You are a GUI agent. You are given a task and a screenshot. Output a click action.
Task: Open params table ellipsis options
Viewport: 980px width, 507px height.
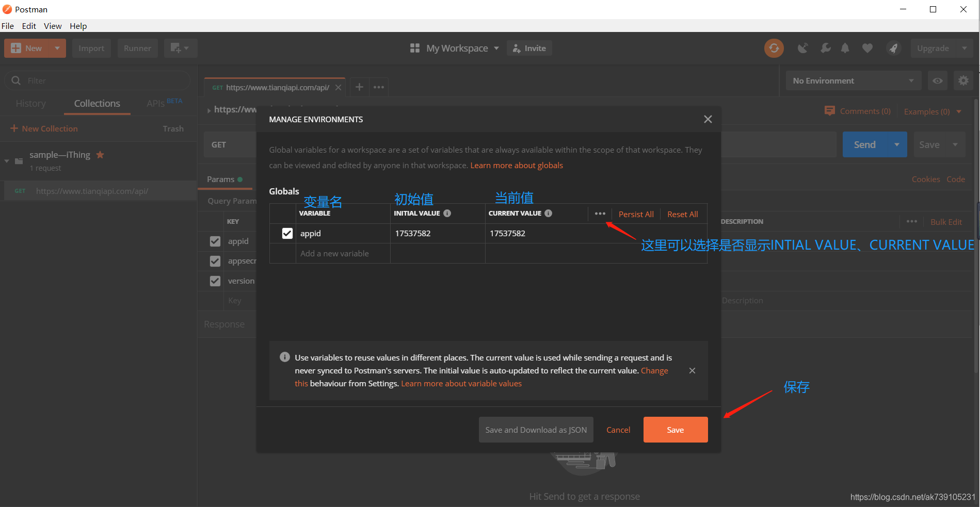tap(911, 221)
